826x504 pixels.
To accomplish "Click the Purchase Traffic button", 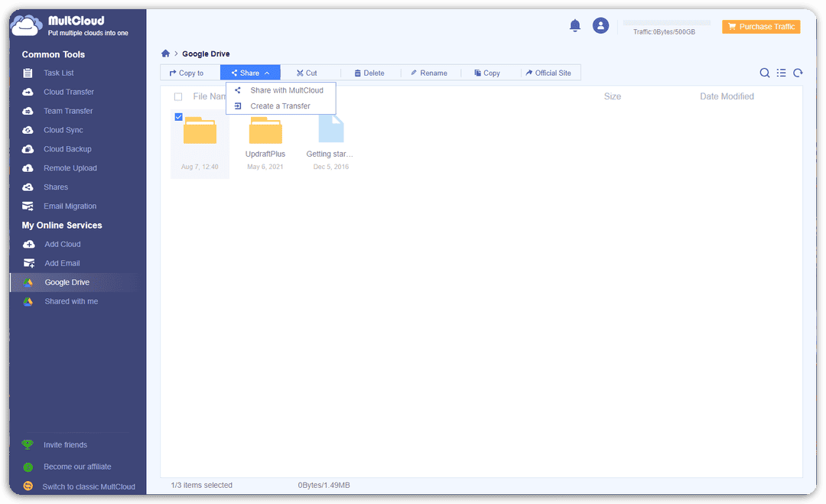I will pyautogui.click(x=761, y=26).
